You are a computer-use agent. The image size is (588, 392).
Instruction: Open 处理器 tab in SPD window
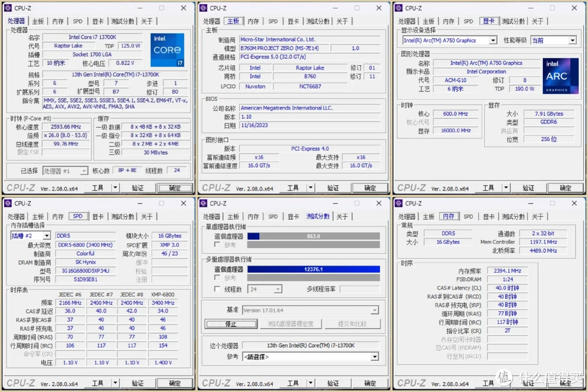pyautogui.click(x=16, y=217)
